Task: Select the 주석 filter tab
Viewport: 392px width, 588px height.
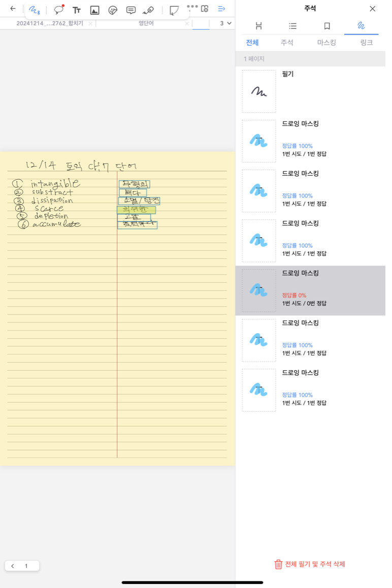Action: point(287,43)
